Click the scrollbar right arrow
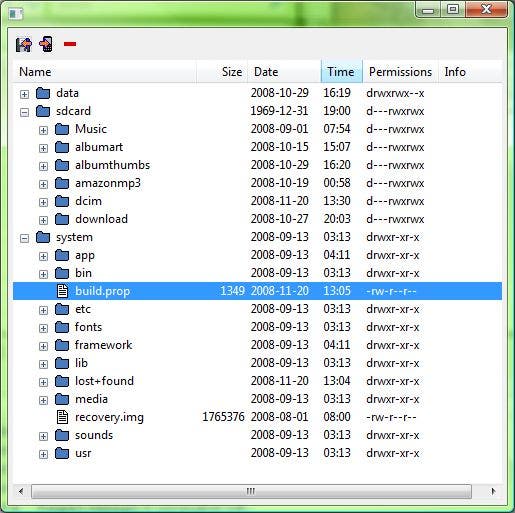Screen dimensions: 515x513 [493, 491]
